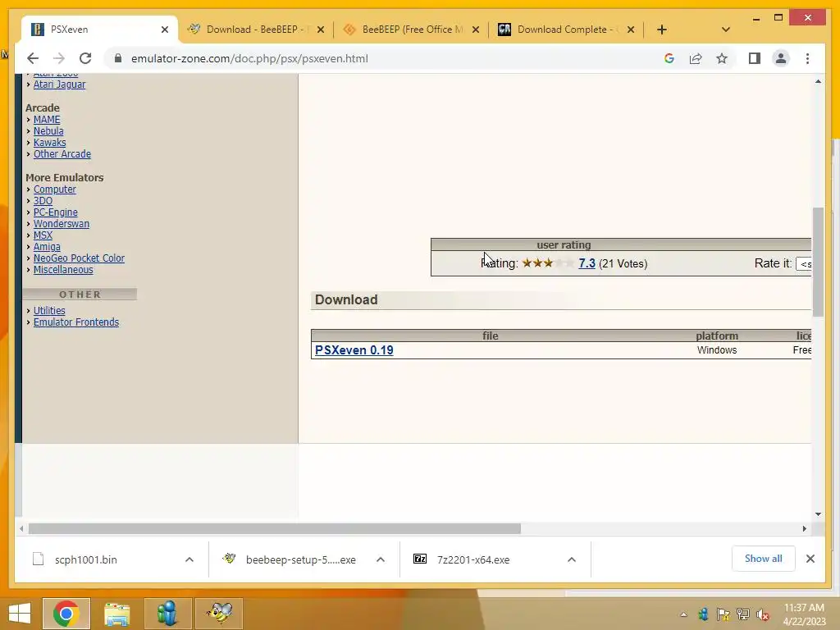Click the horizontal scrollbar thumb
The width and height of the screenshot is (840, 630).
(274, 529)
